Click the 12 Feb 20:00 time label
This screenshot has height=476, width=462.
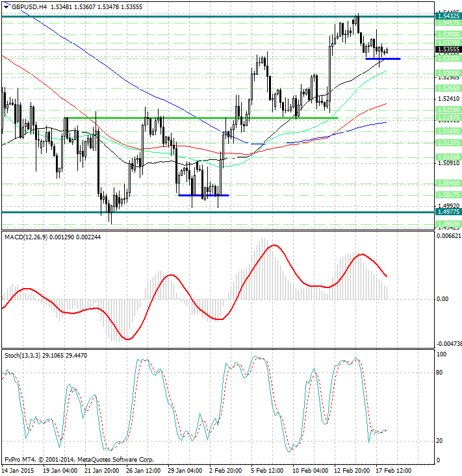352,471
